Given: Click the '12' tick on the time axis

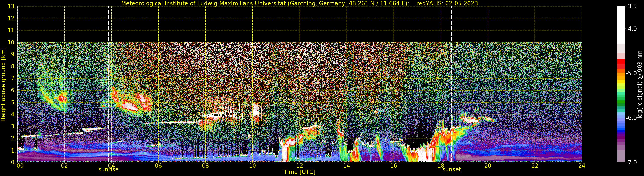Looking at the screenshot, I should coord(300,166).
